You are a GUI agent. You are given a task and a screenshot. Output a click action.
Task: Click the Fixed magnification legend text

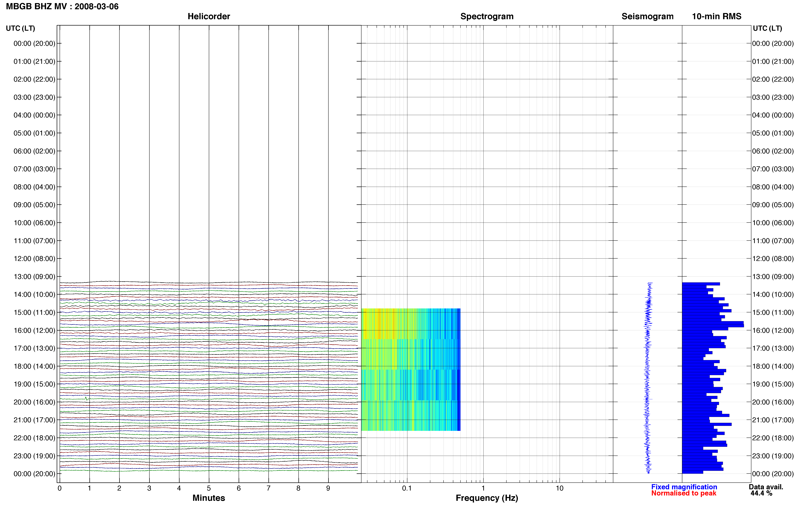point(684,487)
